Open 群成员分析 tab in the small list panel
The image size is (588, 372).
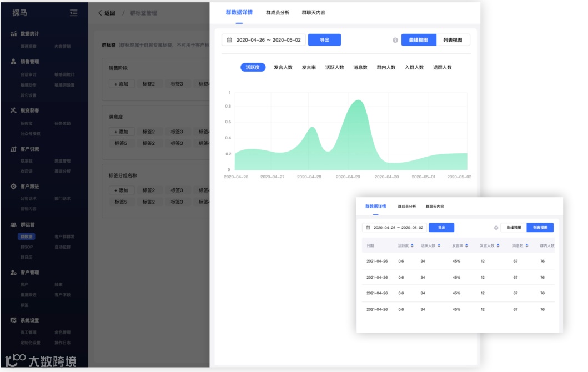(x=407, y=207)
